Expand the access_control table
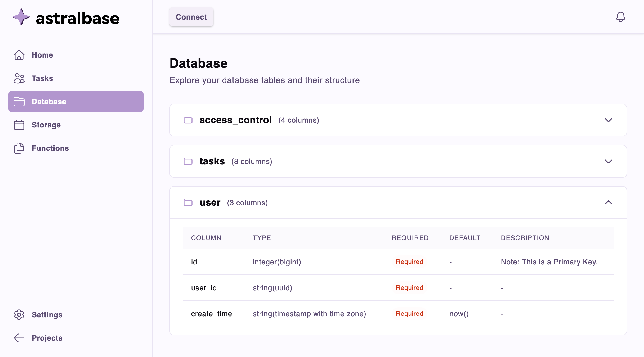The image size is (644, 357). pyautogui.click(x=609, y=120)
